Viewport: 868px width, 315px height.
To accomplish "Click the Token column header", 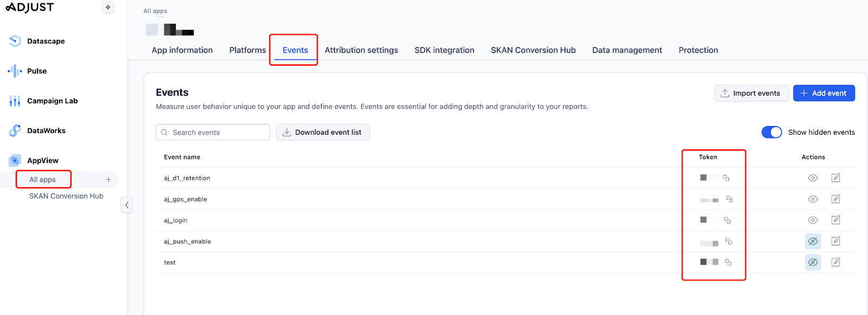I will (x=708, y=157).
